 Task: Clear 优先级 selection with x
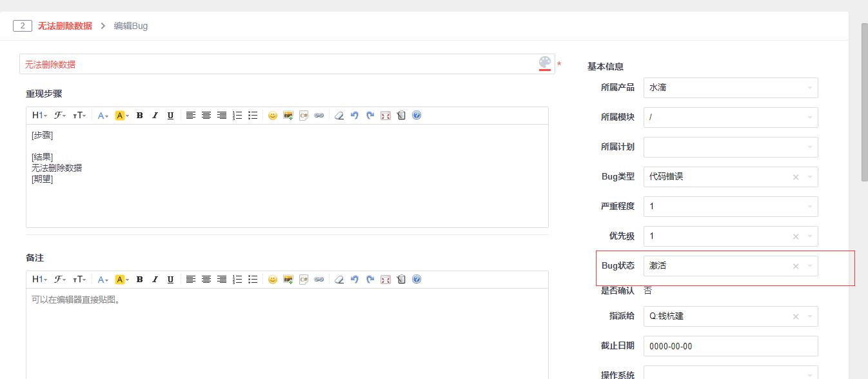tap(796, 236)
